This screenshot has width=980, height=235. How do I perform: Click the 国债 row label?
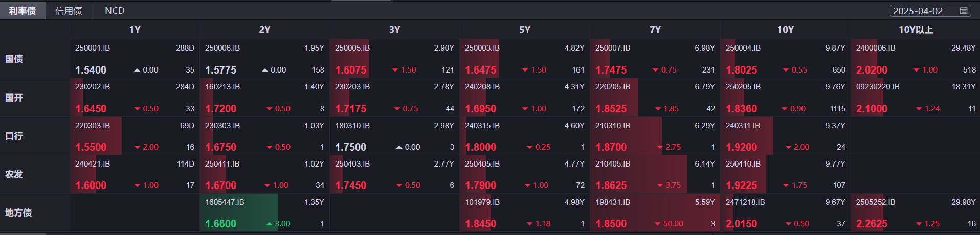coord(14,59)
